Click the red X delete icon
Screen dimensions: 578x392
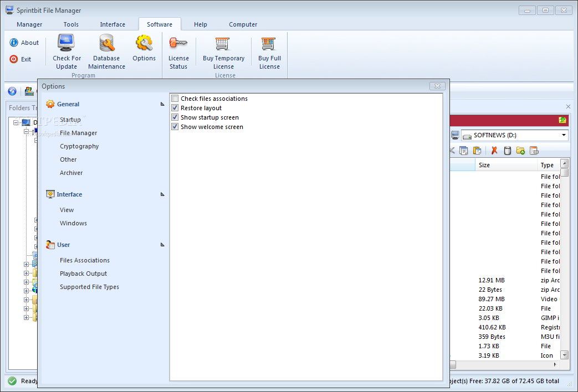click(x=494, y=150)
